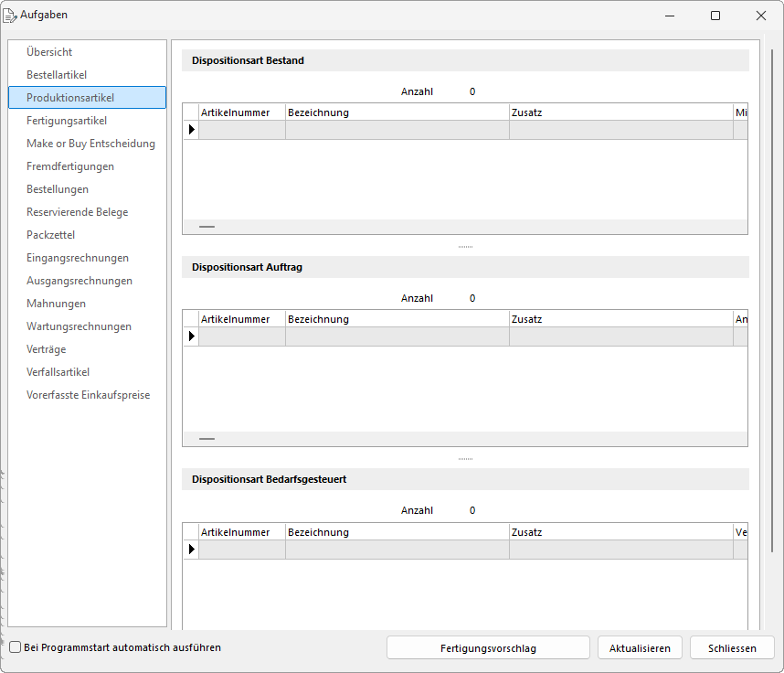The width and height of the screenshot is (784, 673).
Task: Select Reservierende Belege entry
Action: (x=77, y=212)
